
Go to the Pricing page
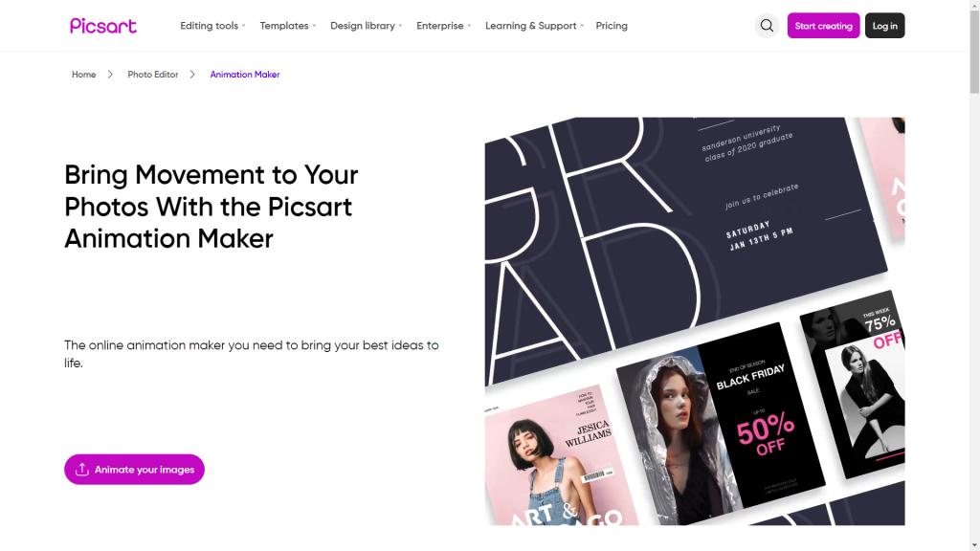tap(612, 26)
